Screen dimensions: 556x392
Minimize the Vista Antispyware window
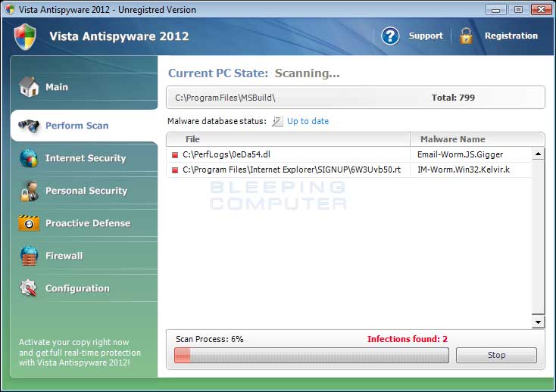click(495, 10)
